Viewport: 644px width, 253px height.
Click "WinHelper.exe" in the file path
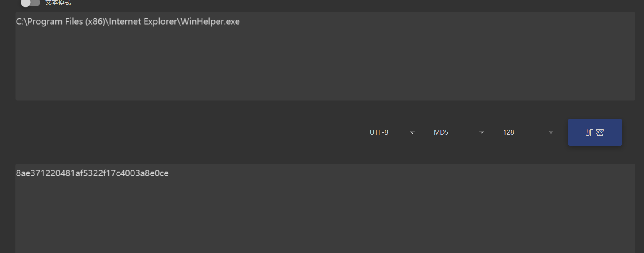tap(210, 22)
